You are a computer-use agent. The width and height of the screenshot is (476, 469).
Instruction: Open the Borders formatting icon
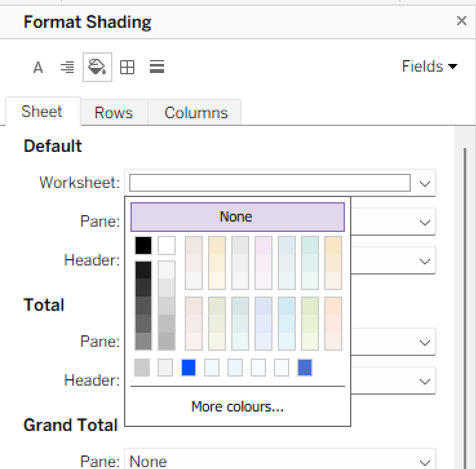[x=127, y=67]
